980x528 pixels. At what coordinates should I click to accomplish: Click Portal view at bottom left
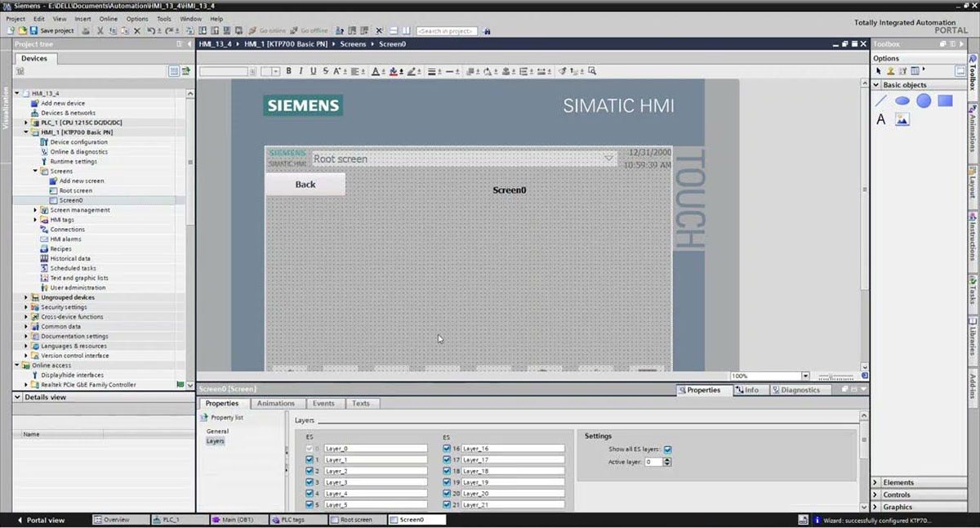(41, 520)
